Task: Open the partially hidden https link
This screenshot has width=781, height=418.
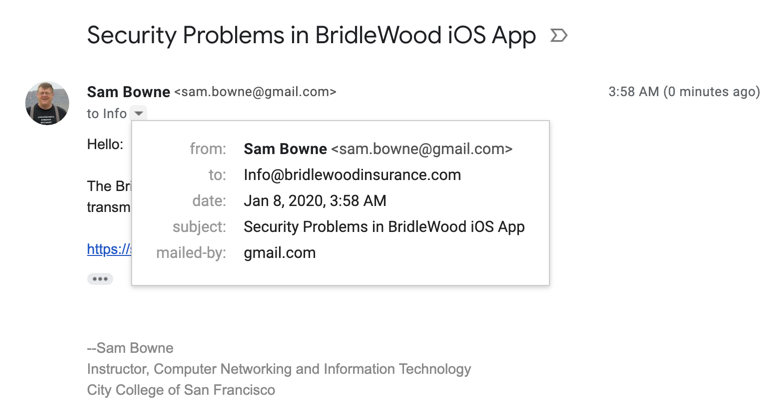Action: (108, 249)
